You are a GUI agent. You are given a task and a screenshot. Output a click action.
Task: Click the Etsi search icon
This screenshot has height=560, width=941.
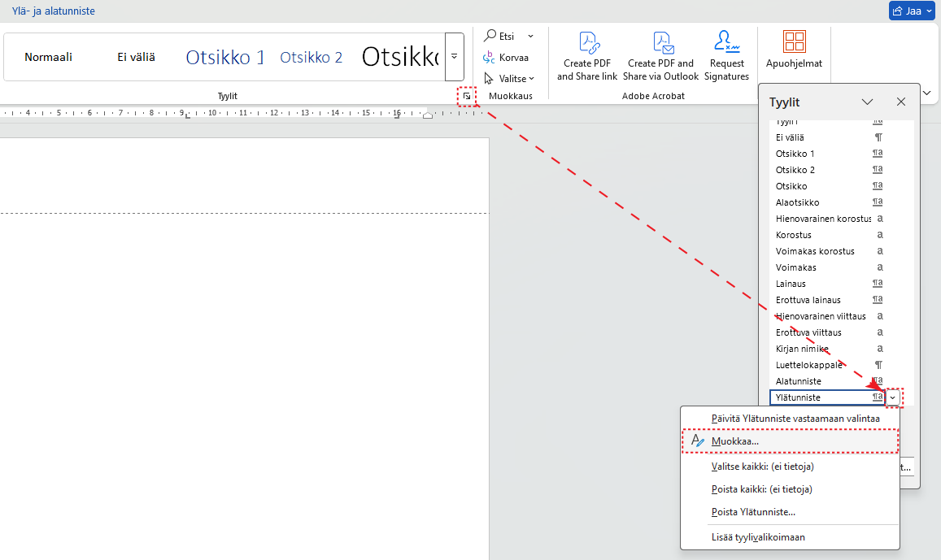click(x=490, y=36)
